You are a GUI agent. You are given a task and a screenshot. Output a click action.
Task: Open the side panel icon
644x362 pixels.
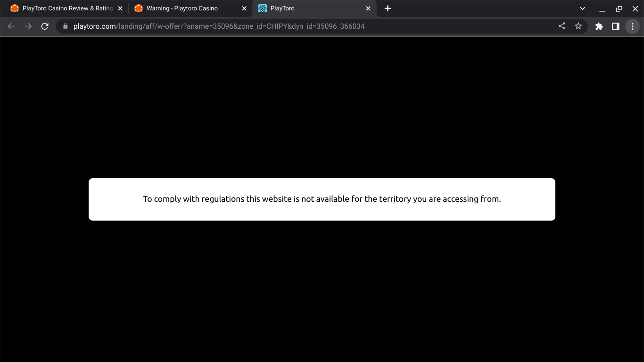(615, 26)
